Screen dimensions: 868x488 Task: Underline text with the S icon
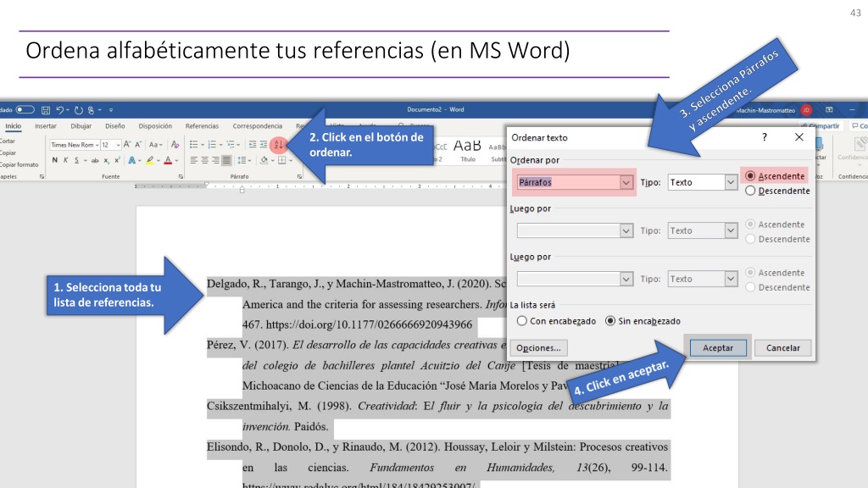pyautogui.click(x=76, y=160)
